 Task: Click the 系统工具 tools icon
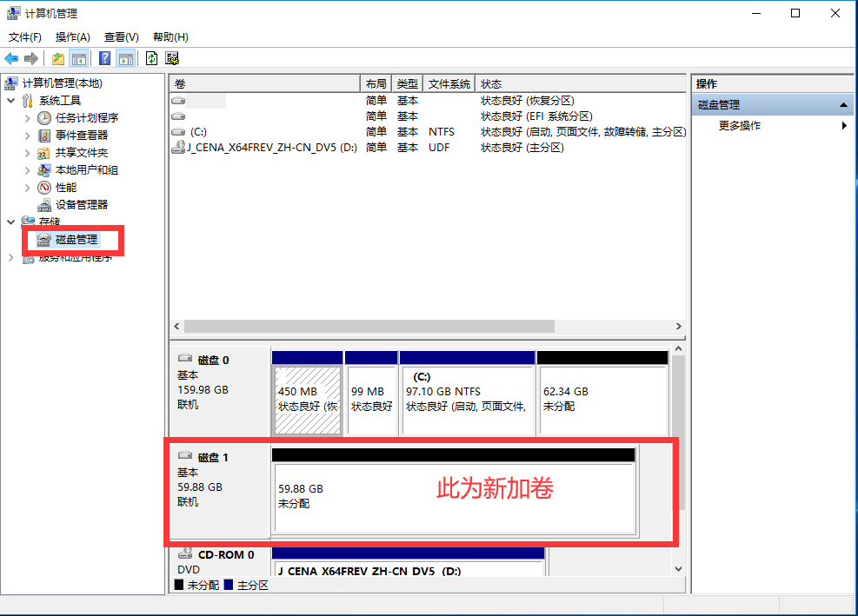point(27,101)
